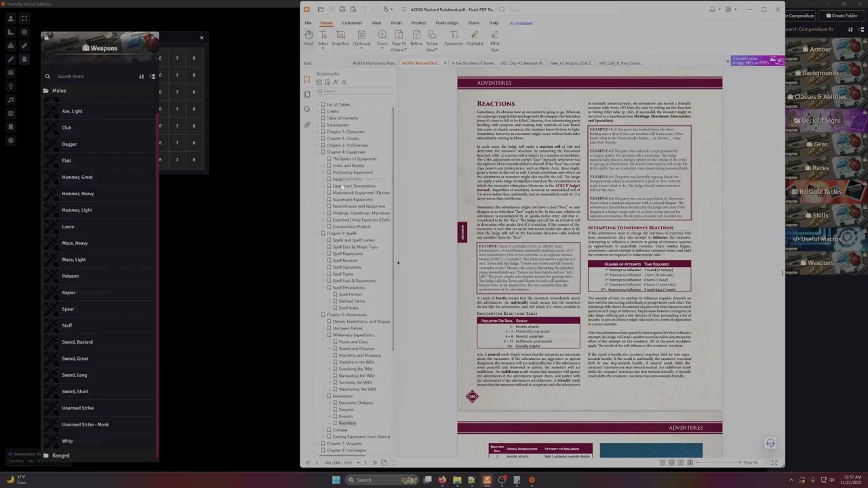Open the Foxit eSign tab
This screenshot has width=868, height=488.
tap(447, 23)
